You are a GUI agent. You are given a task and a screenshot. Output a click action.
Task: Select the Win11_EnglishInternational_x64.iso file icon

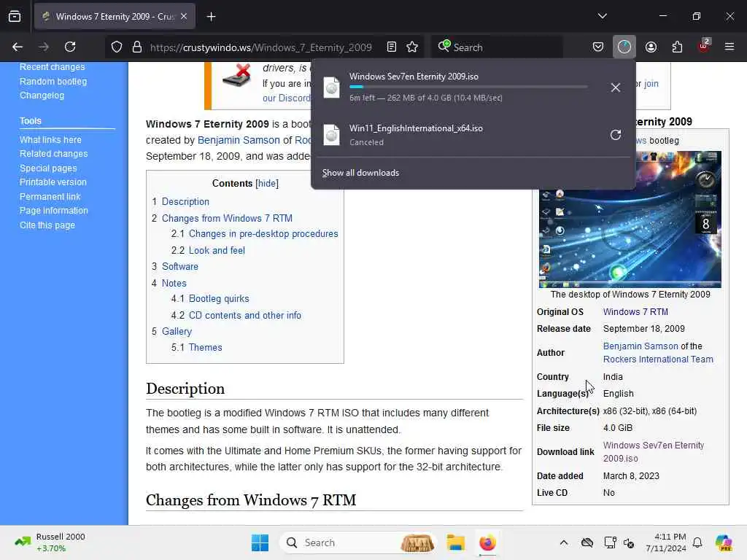332,135
